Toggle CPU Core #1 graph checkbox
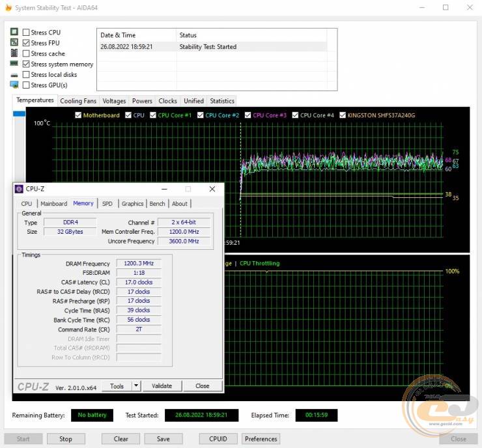 click(153, 115)
